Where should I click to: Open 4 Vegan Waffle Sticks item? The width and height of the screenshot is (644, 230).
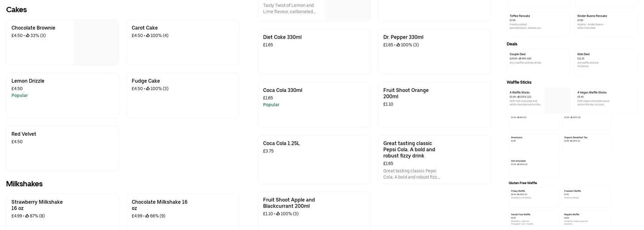(606, 100)
